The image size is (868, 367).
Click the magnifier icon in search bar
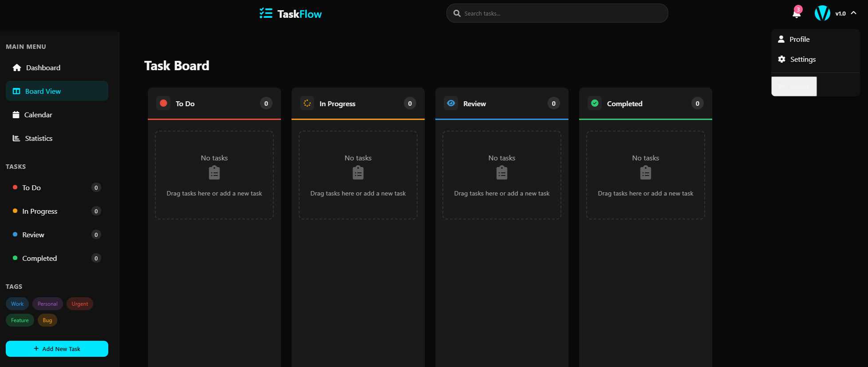(457, 13)
